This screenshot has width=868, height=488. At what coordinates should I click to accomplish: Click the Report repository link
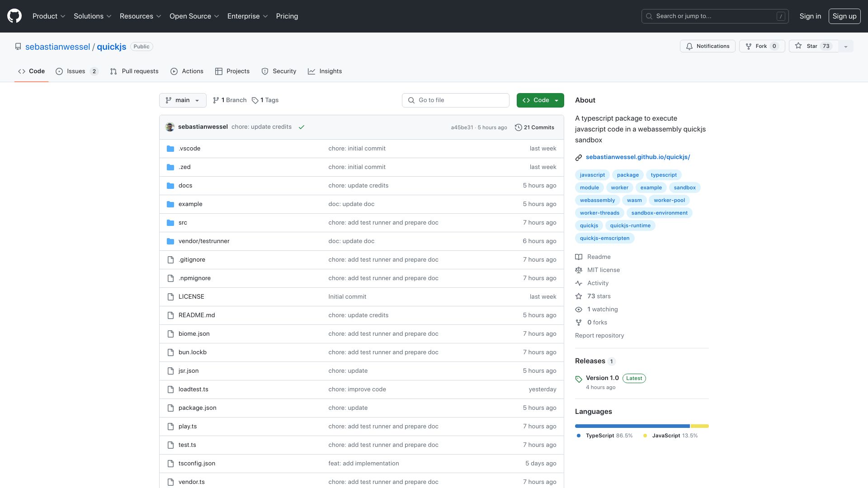click(x=599, y=336)
